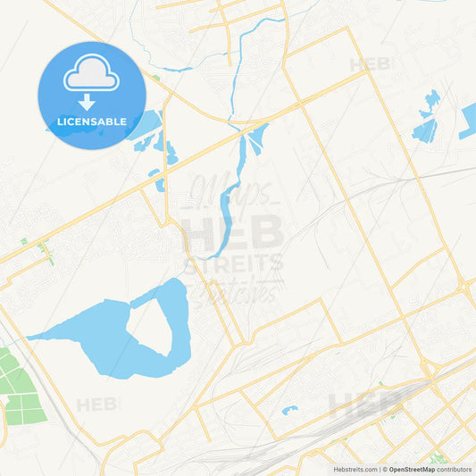Select the LICENSABLE label on the badge
476x476 pixels.
[x=92, y=121]
